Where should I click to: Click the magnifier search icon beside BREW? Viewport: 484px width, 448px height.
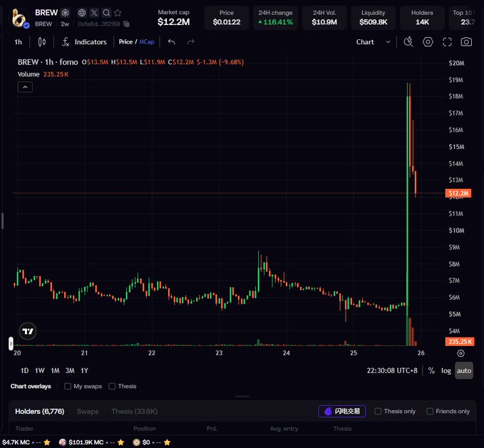click(106, 13)
